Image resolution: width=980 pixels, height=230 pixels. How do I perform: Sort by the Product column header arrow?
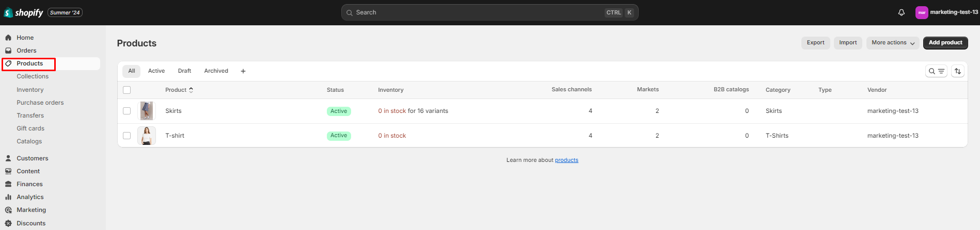click(x=191, y=90)
